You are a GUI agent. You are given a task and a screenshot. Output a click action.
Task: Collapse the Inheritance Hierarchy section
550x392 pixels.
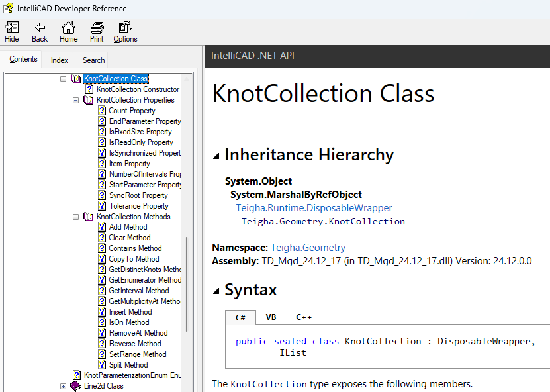[216, 156]
